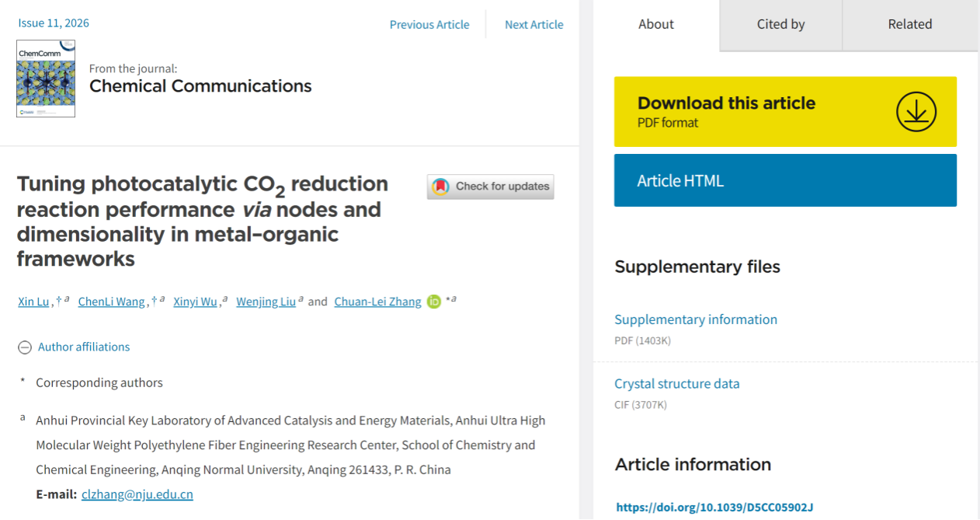Open author ChenLi Wang's profile
Screen dimensions: 980x520
pos(111,302)
